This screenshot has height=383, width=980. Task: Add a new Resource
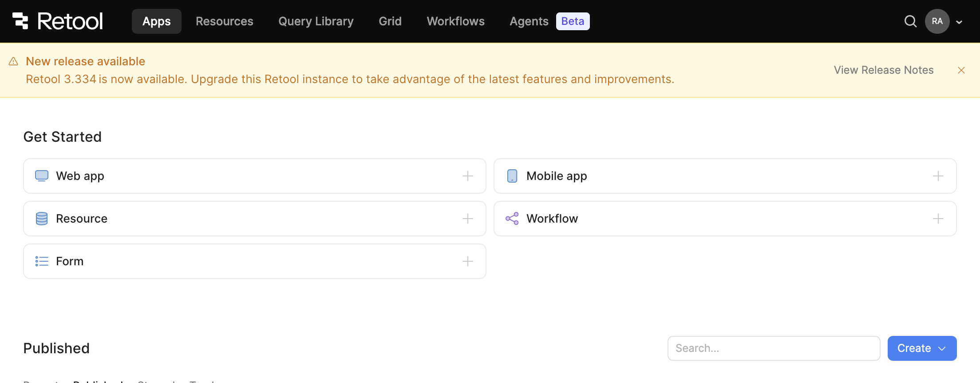click(x=255, y=219)
